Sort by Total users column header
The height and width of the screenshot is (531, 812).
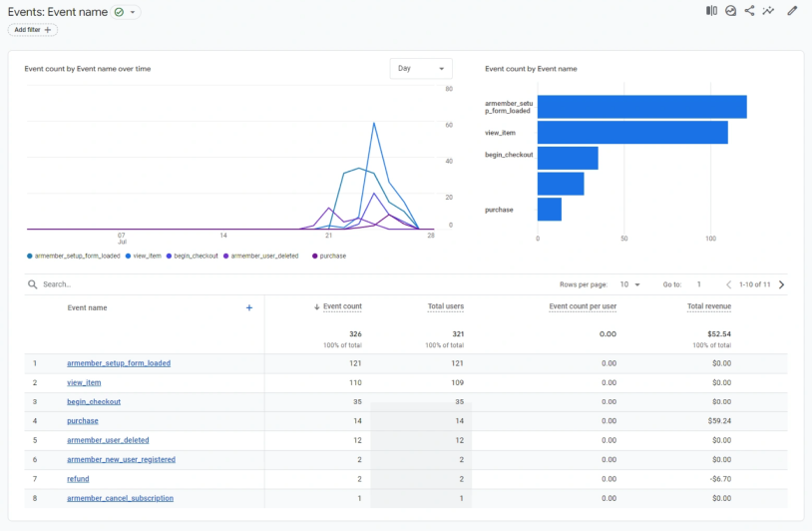pos(445,306)
